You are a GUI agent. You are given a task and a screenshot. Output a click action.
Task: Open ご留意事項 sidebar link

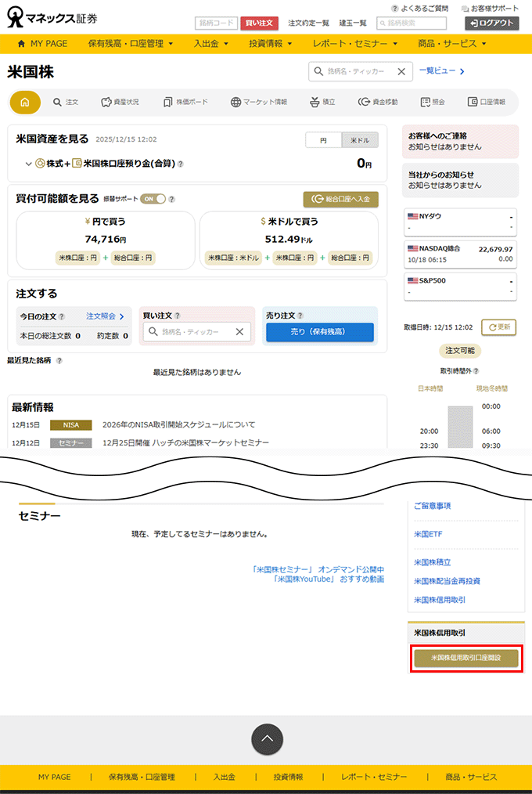(433, 506)
